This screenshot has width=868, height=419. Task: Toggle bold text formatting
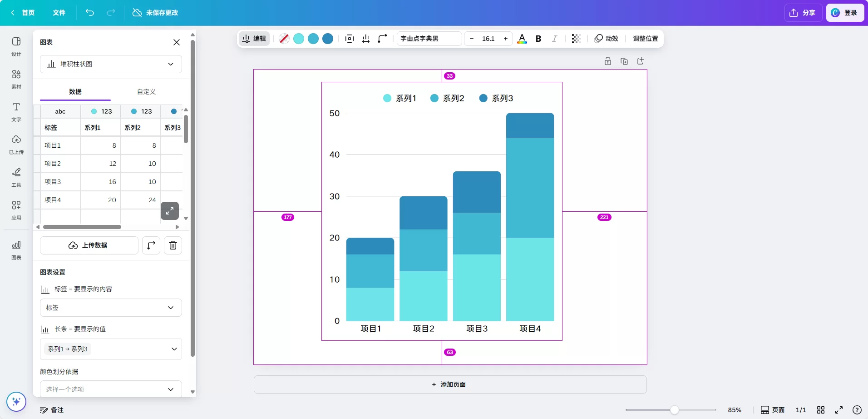pos(538,39)
